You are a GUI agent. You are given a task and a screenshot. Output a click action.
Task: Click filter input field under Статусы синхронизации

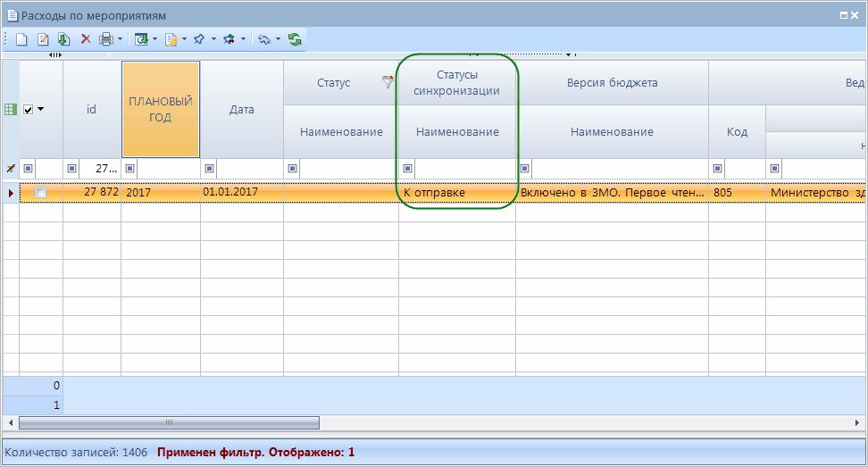(x=464, y=168)
